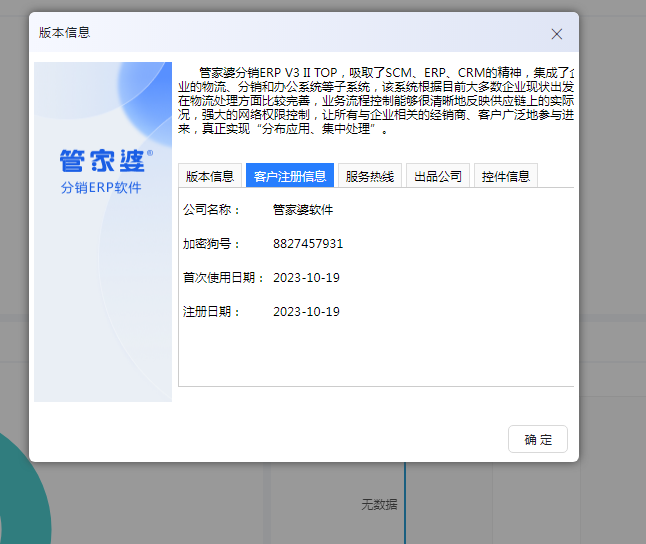Click the product description paragraph
646x544 pixels.
point(376,101)
